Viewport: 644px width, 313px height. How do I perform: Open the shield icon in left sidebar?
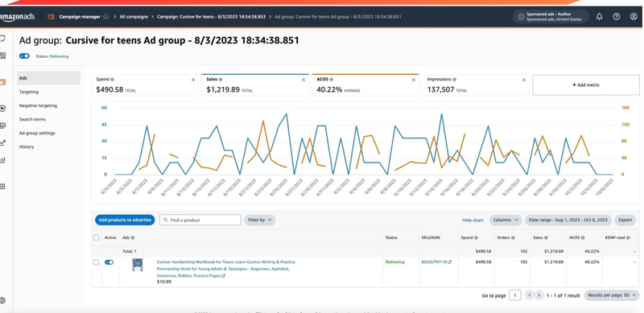coord(2,109)
